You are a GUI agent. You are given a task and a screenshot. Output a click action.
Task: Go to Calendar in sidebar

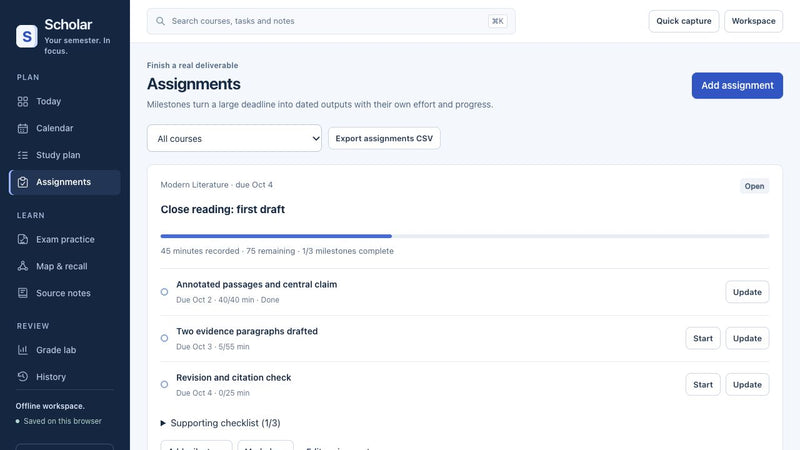[x=65, y=128]
